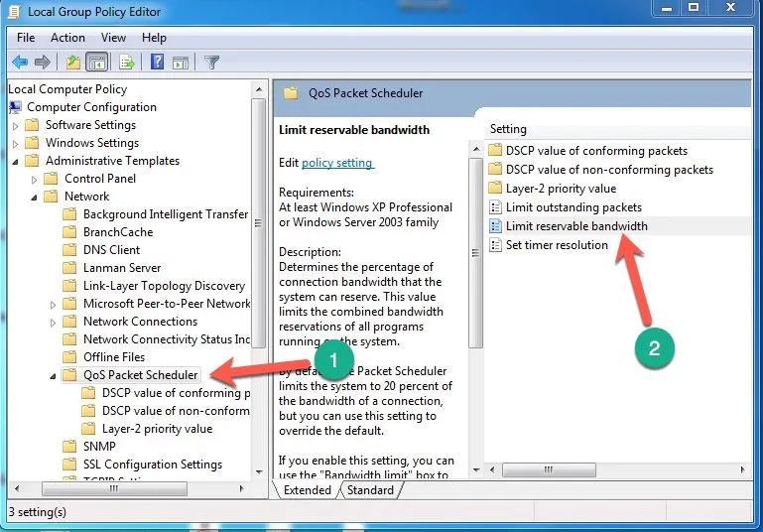
Task: Click the SNMP folder icon
Action: (69, 446)
